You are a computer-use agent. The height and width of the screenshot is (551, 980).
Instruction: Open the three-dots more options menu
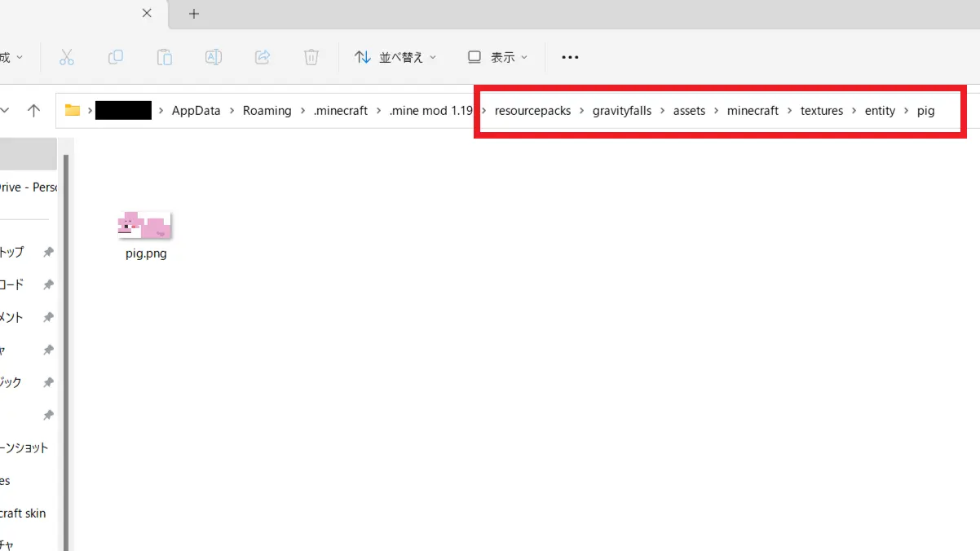[x=570, y=57]
